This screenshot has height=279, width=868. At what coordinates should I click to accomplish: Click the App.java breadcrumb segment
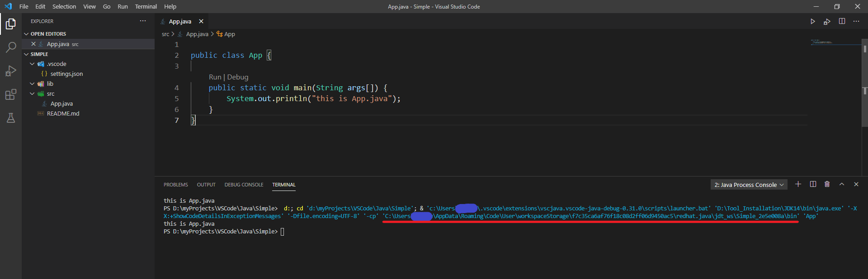[x=197, y=34]
